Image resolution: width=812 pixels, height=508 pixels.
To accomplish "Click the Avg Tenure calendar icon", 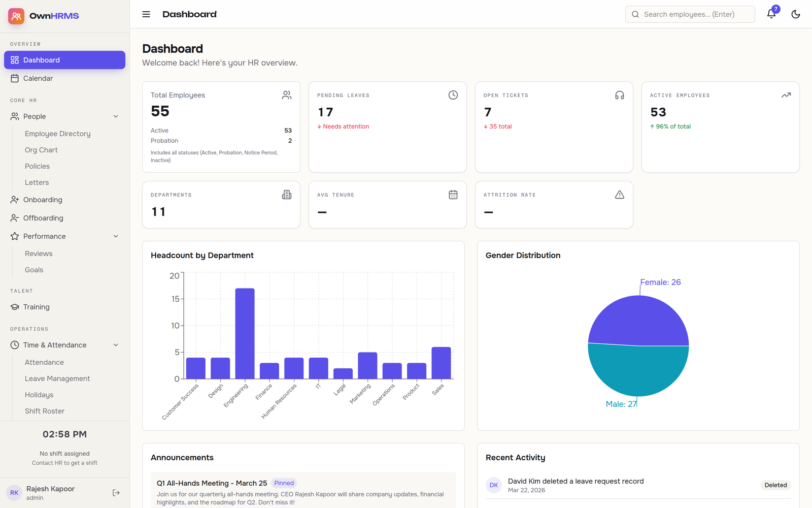I will click(453, 195).
